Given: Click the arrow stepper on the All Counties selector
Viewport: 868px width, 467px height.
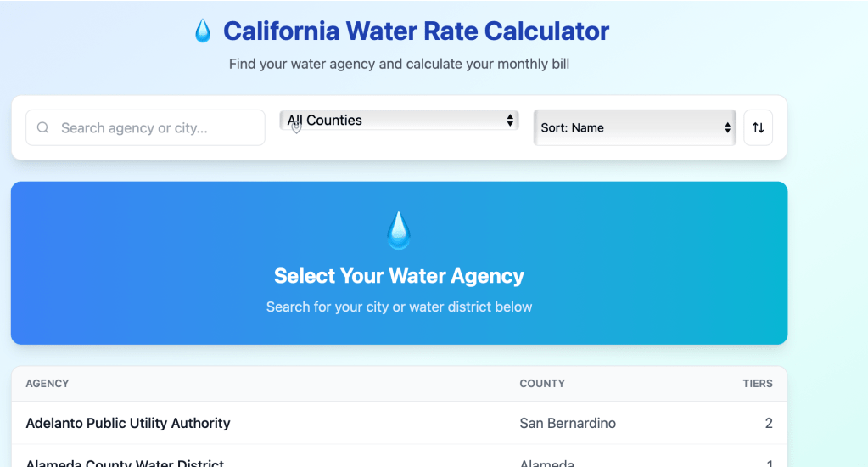Looking at the screenshot, I should click(510, 121).
